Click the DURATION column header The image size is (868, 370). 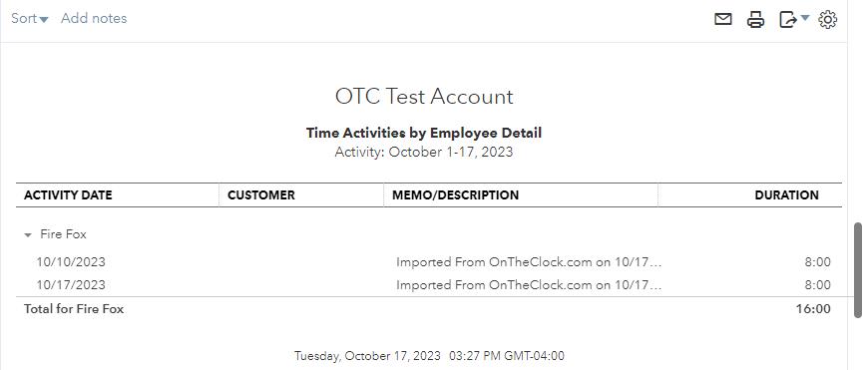786,195
